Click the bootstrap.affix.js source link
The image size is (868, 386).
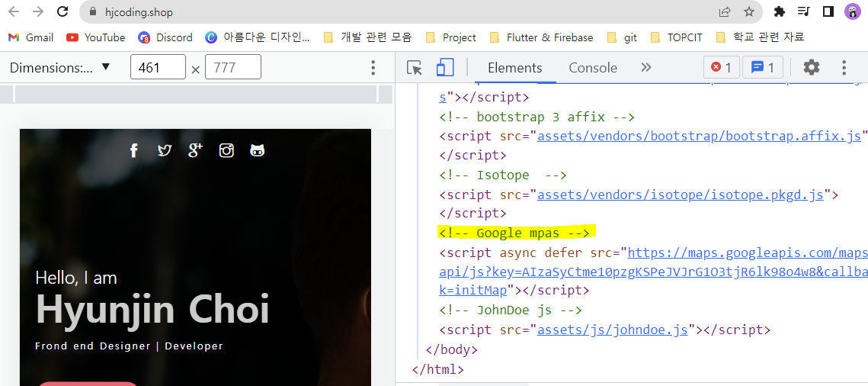pos(700,136)
